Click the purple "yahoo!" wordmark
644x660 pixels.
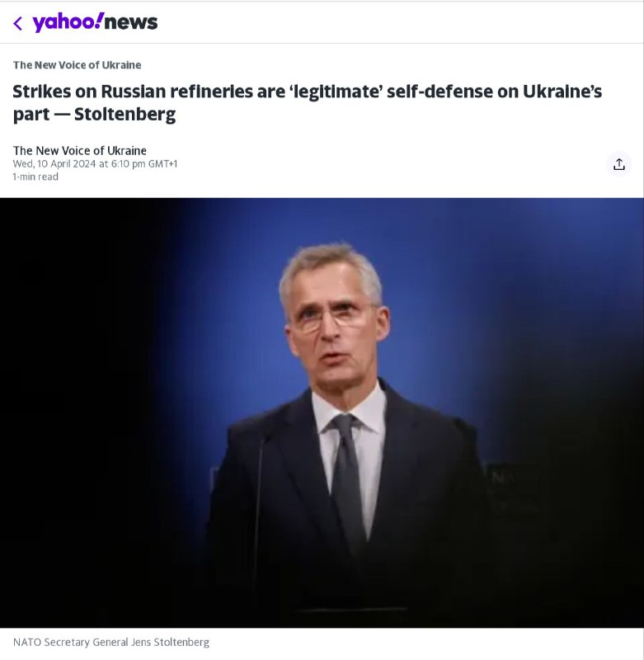[x=68, y=22]
